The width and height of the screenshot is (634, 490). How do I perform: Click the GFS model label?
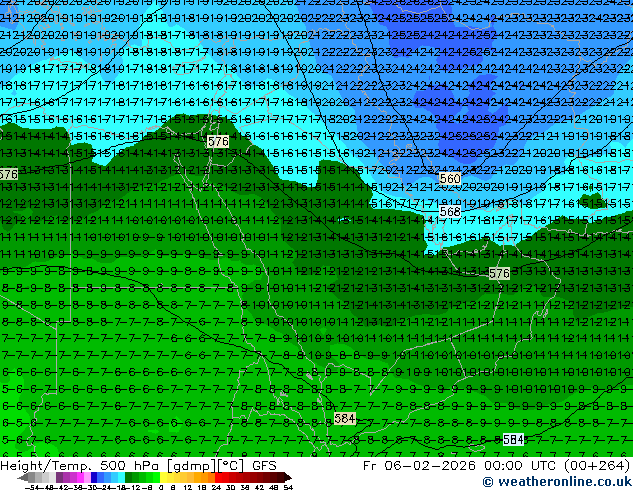click(x=264, y=466)
